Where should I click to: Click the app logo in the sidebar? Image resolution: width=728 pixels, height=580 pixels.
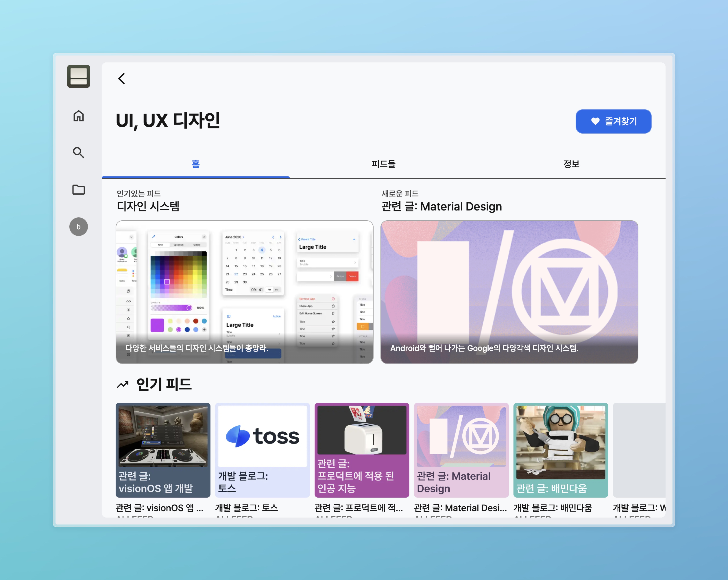[78, 76]
